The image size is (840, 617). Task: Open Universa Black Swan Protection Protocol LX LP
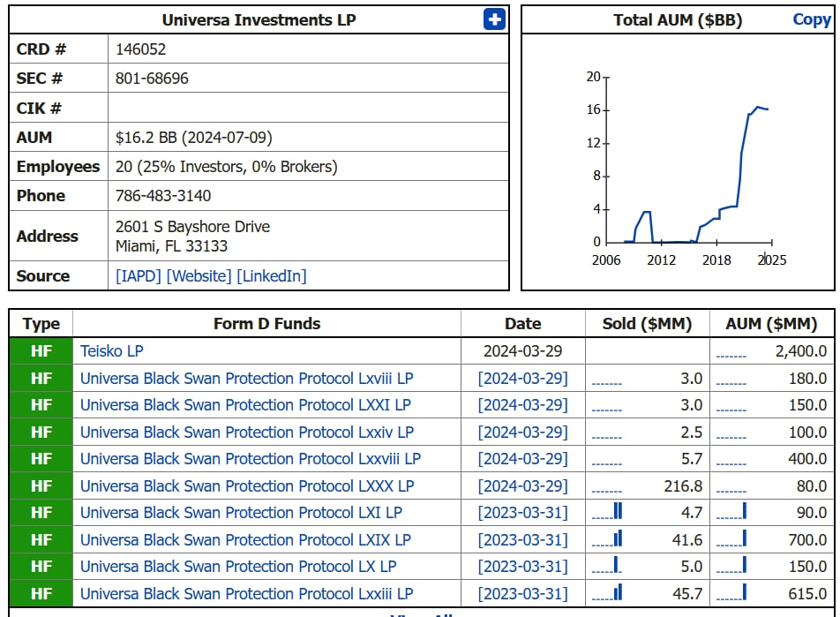click(x=238, y=567)
